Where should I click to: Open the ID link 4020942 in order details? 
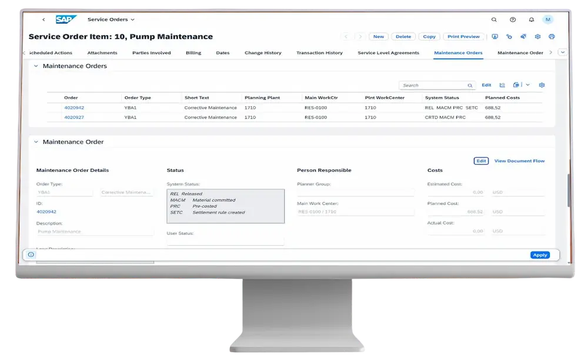click(46, 212)
